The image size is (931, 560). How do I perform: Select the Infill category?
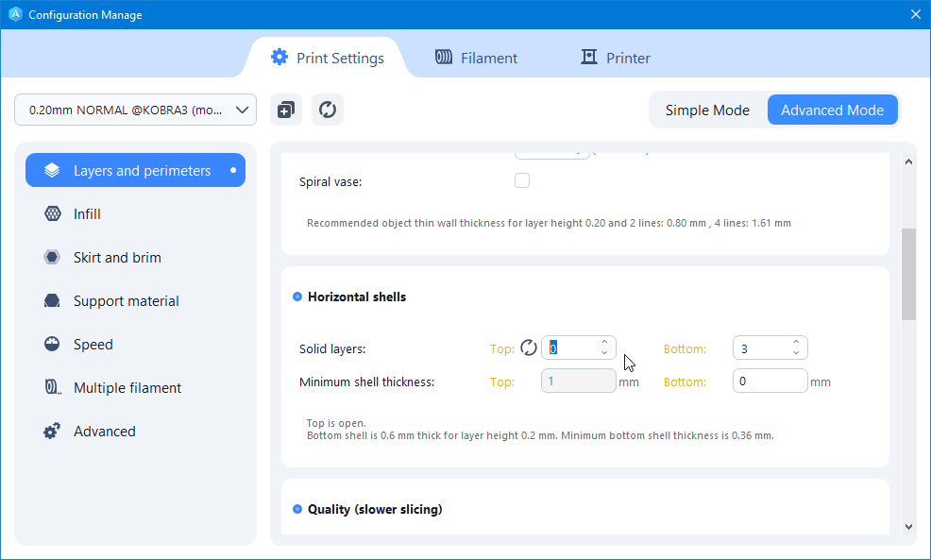(135, 213)
